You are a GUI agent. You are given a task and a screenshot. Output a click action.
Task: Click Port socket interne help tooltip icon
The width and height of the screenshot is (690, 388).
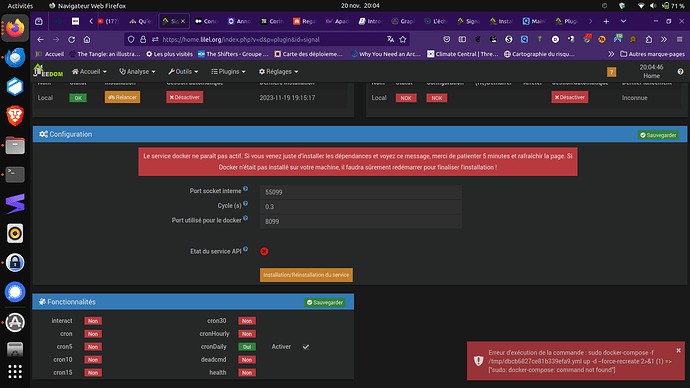[246, 189]
